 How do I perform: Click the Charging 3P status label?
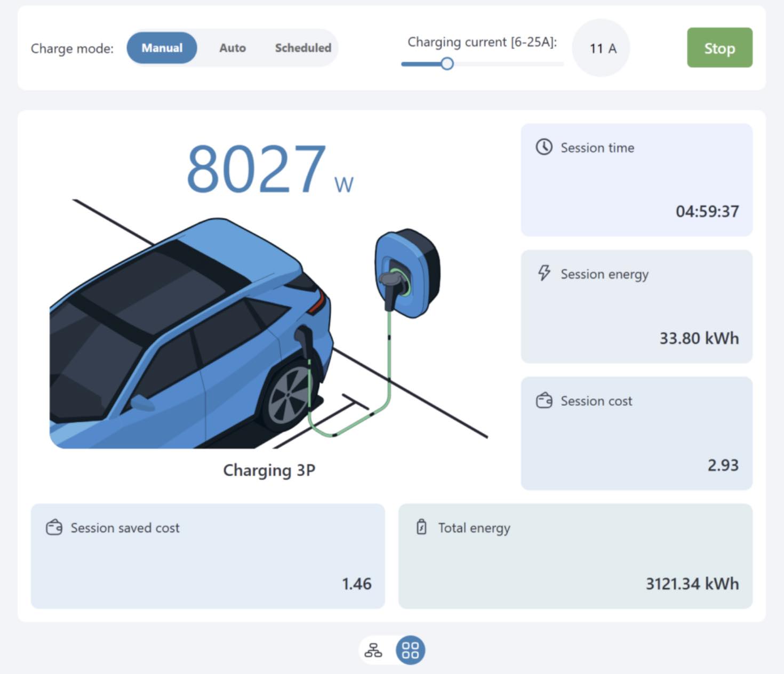pyautogui.click(x=269, y=470)
